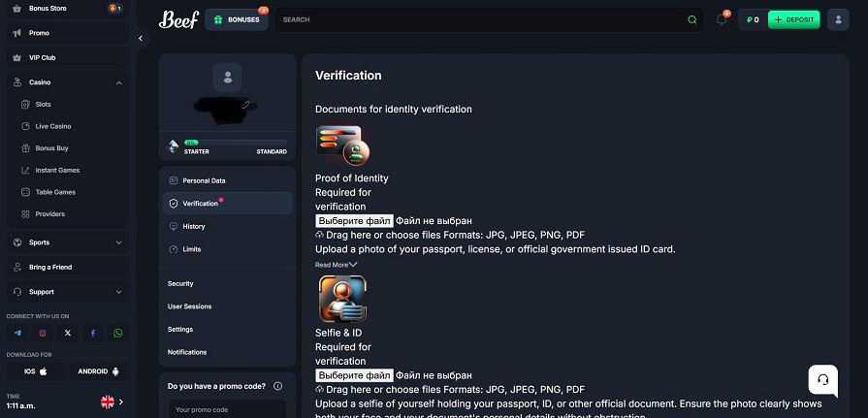The width and height of the screenshot is (868, 418).
Task: Open live chat headset widget
Action: (822, 379)
